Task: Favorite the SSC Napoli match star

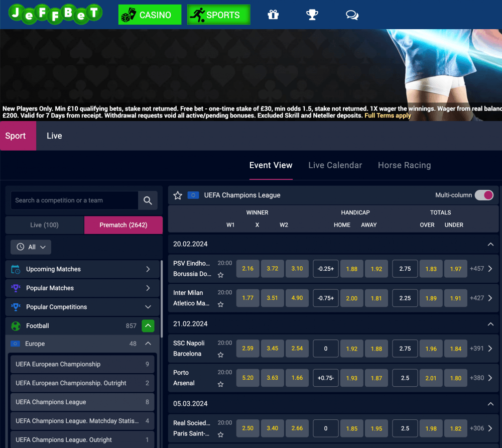Action: (220, 355)
